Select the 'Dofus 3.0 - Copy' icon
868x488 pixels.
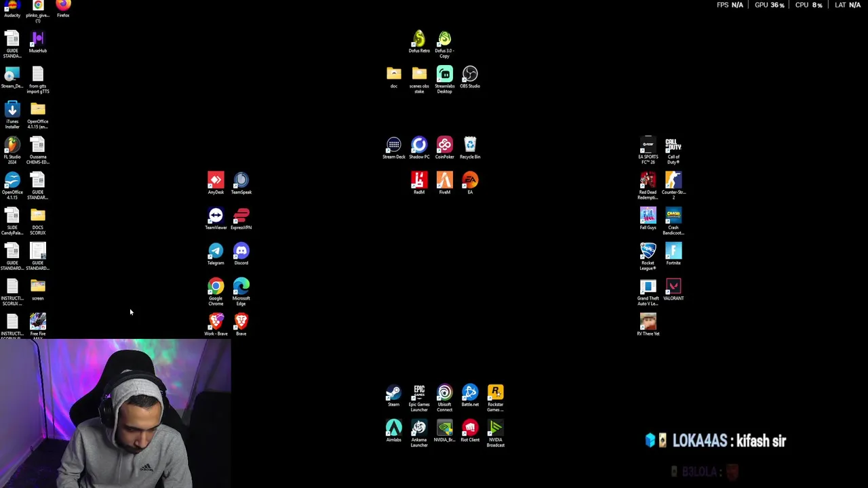point(445,45)
